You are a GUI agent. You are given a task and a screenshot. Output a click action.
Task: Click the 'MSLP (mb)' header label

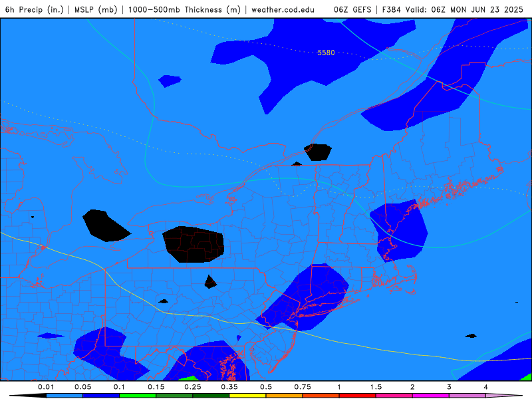click(96, 9)
